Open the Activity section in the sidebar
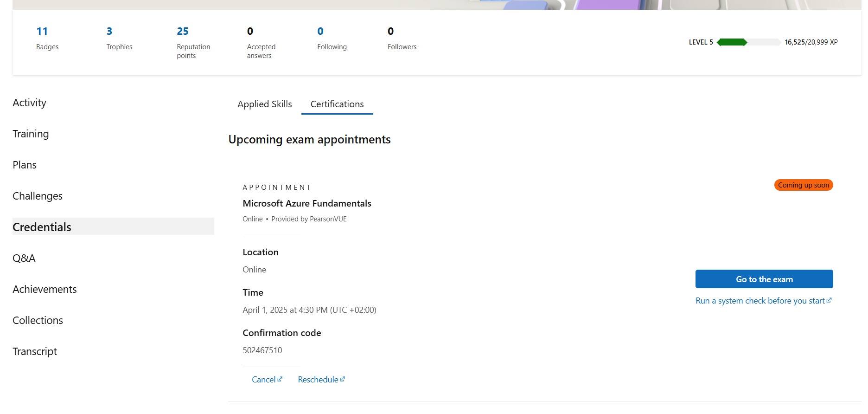868x414 pixels. 29,103
